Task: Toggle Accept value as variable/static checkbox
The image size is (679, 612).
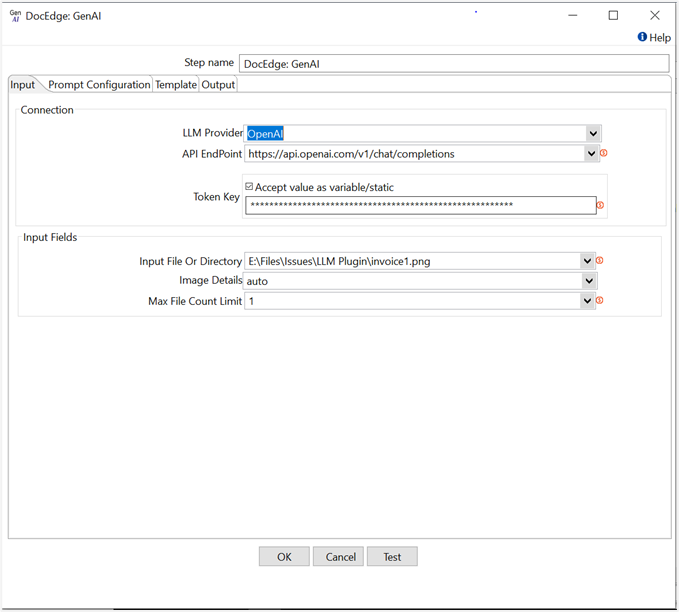Action: pyautogui.click(x=250, y=186)
